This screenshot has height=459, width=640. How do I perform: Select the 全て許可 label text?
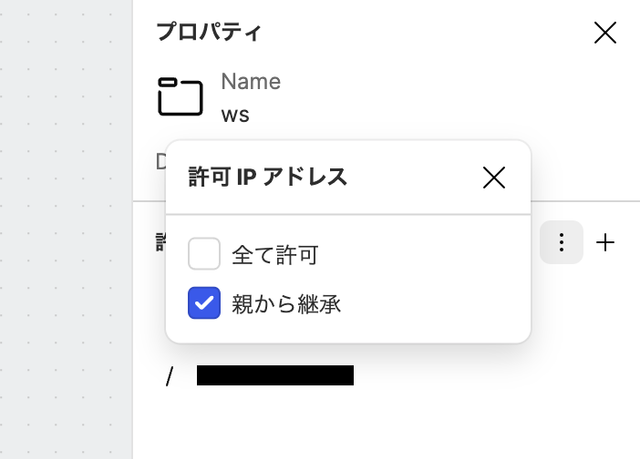pyautogui.click(x=275, y=255)
